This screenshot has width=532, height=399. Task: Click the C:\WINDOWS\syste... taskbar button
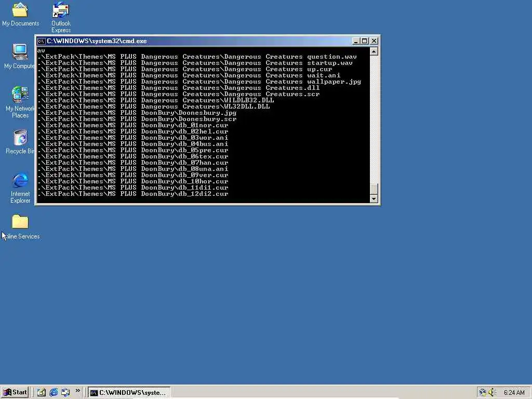(x=129, y=393)
